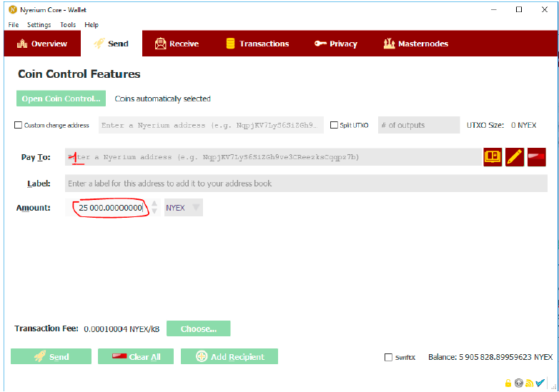Open the Settings menu

click(x=39, y=24)
